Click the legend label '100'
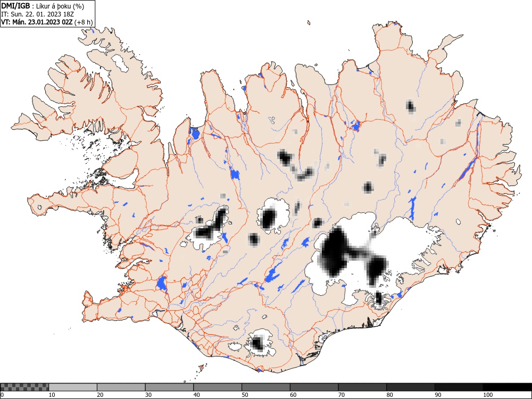This screenshot has height=399, width=532. click(487, 395)
